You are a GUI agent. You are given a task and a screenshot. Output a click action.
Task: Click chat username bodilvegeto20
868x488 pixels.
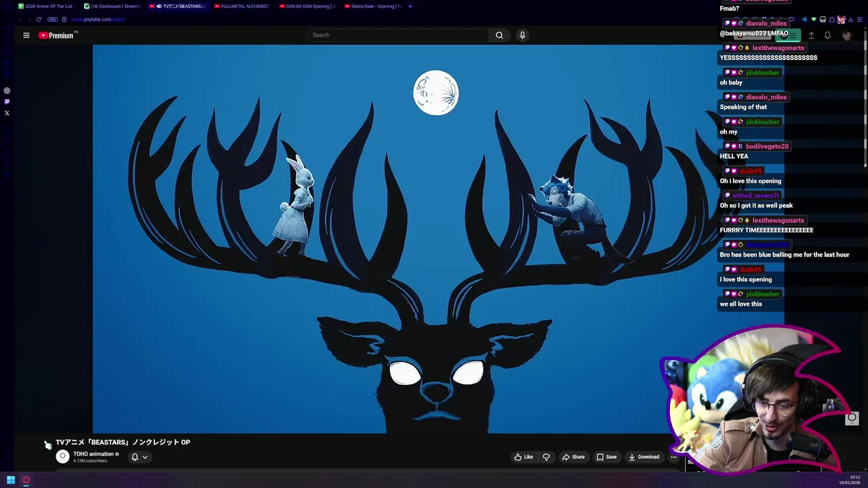767,146
